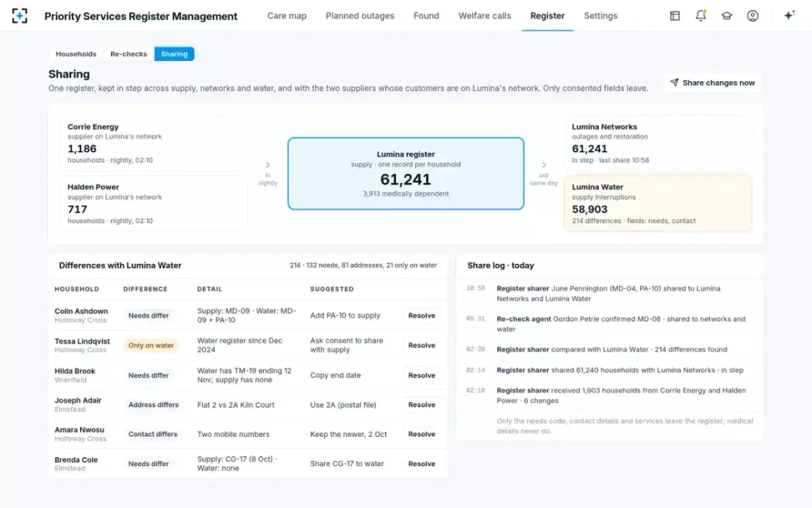
Task: Open the learning cap icon
Action: coord(727,16)
